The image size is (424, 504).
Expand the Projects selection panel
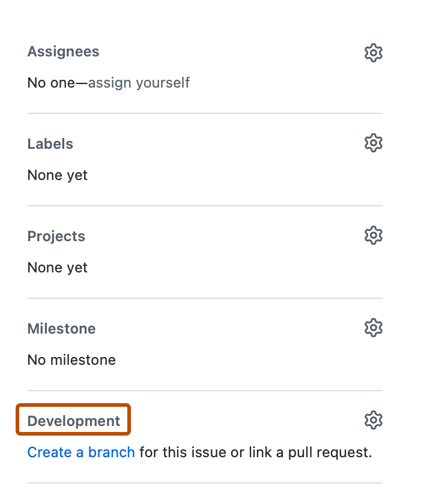(373, 235)
